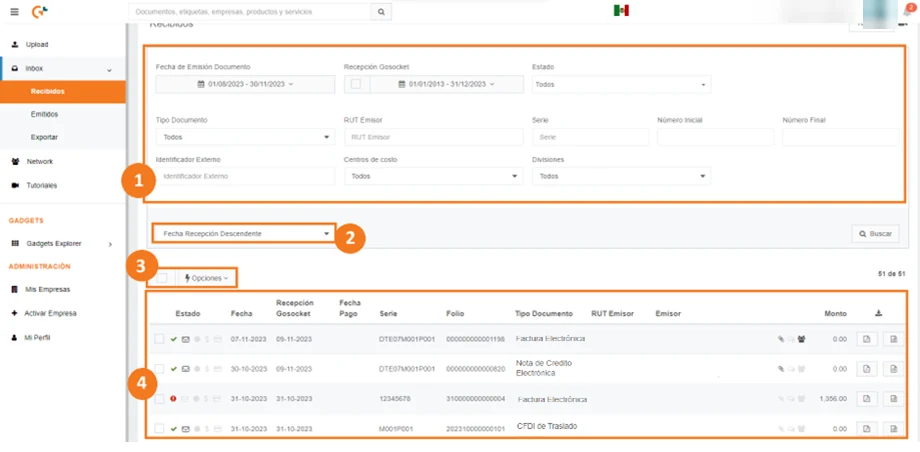The height and width of the screenshot is (452, 920).
Task: Click the Gadgets Explorer grid icon
Action: 15,244
